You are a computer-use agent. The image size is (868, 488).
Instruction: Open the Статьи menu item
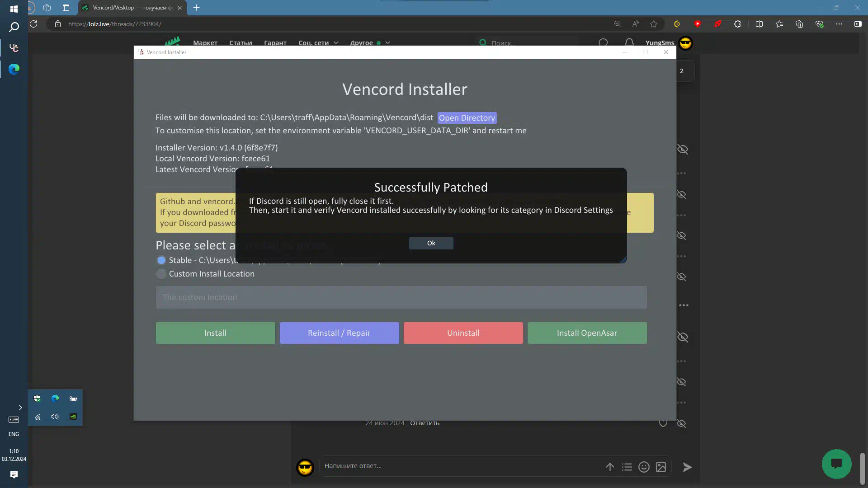pos(241,43)
